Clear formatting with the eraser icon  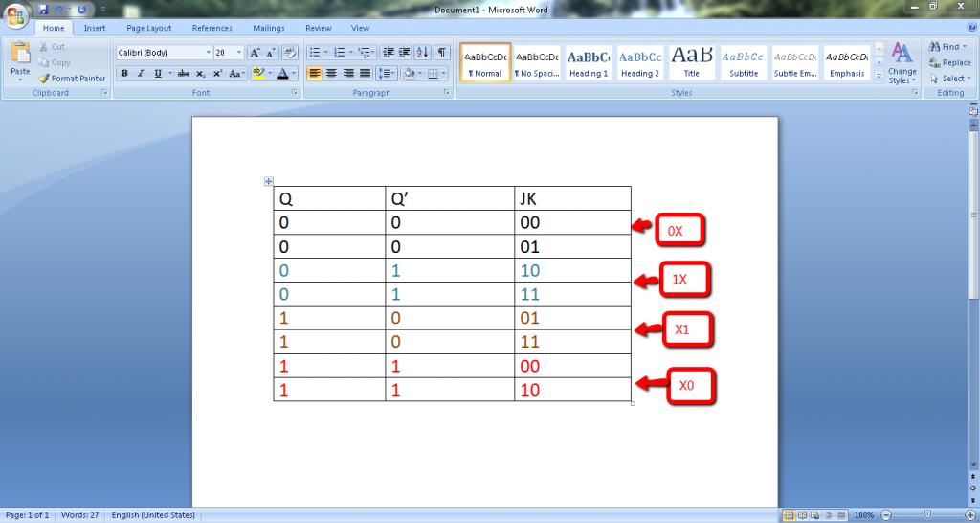coord(289,54)
